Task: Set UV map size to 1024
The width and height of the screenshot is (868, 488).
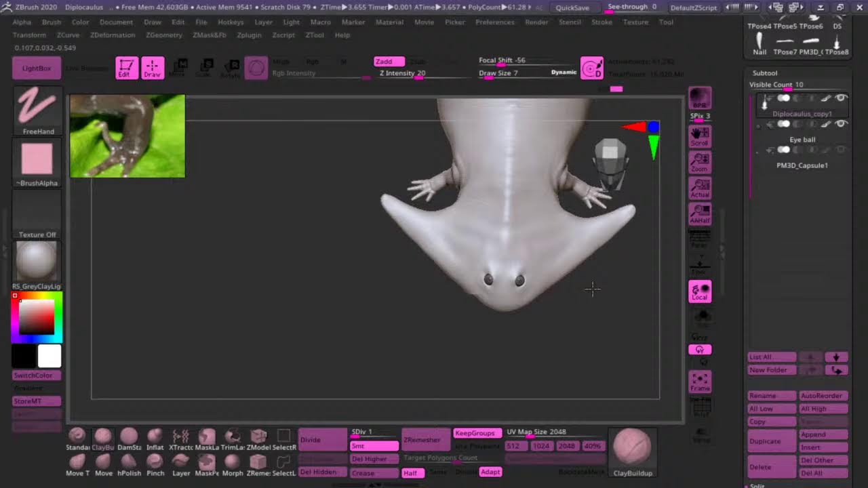Action: pos(540,446)
